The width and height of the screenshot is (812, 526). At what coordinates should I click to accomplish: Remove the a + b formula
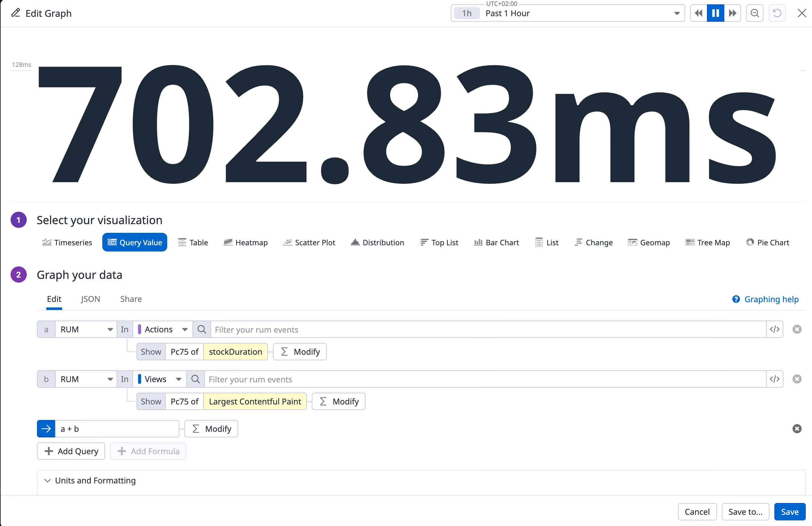[x=797, y=429]
